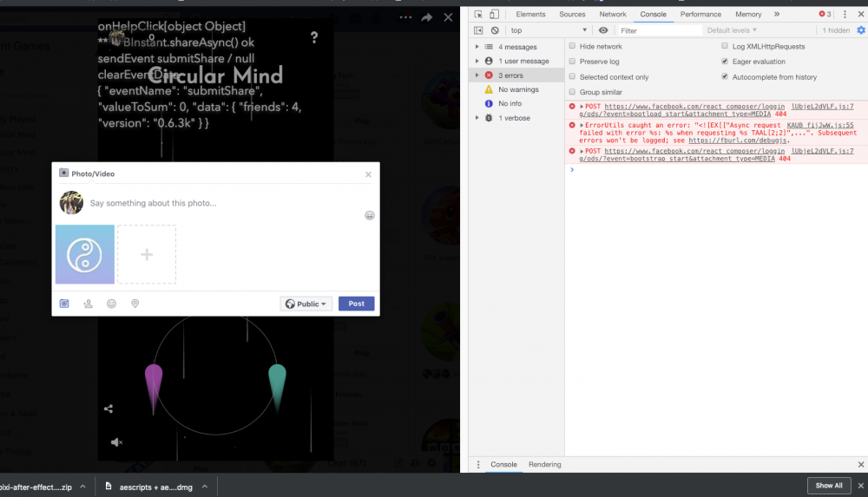Screen dimensions: 868x497
Task: Expand the 4 messages group
Action: tap(477, 47)
